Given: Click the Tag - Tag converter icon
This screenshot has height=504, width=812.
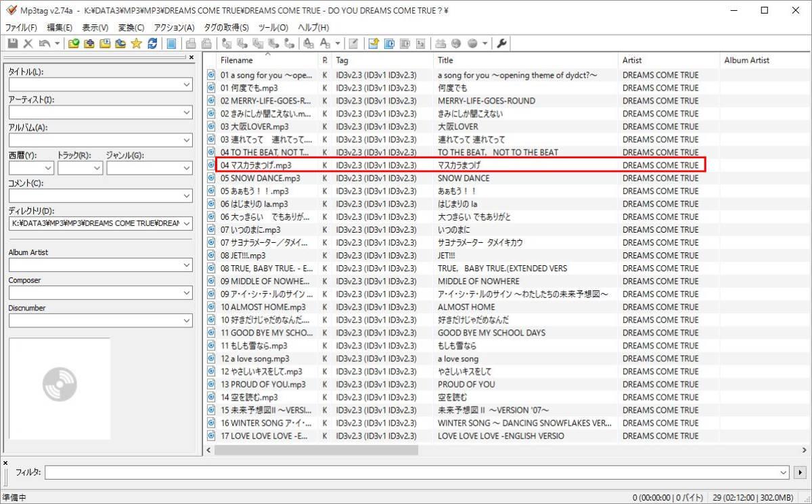Looking at the screenshot, I should (x=290, y=43).
